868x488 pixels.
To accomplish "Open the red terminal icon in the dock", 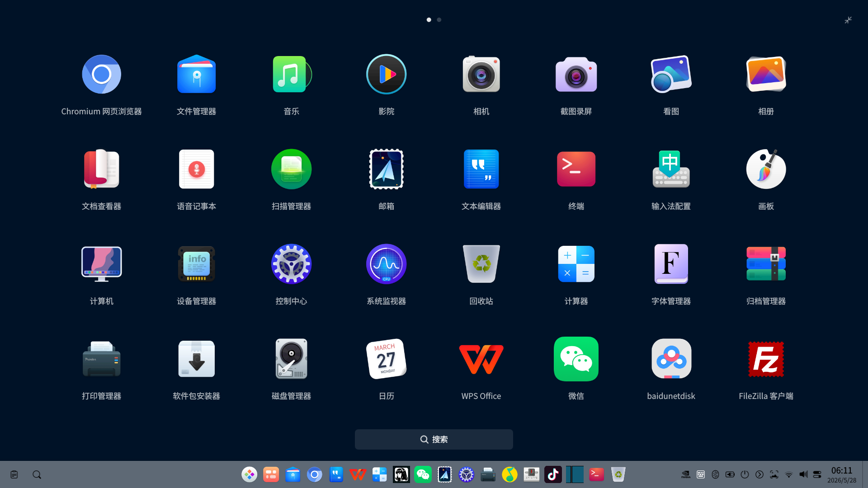I will (x=597, y=475).
